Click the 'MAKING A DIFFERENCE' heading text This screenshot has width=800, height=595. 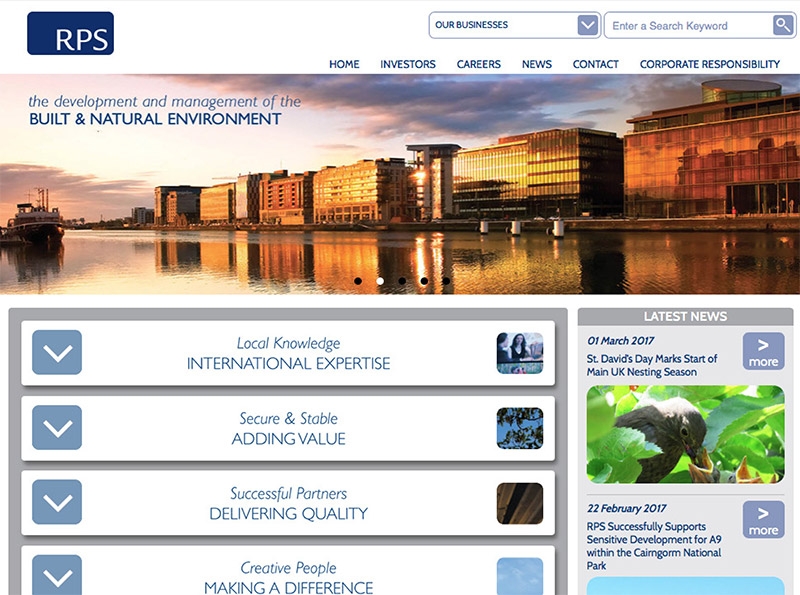tap(288, 588)
